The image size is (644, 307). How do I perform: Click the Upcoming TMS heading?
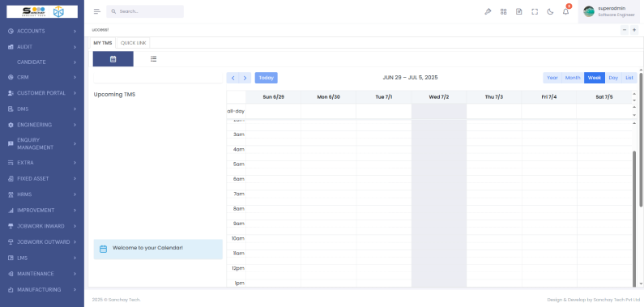point(114,95)
